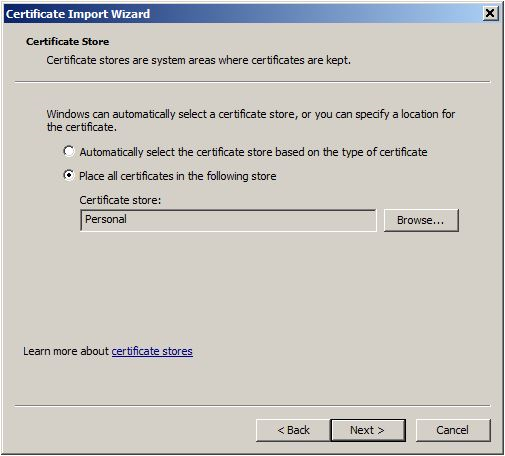This screenshot has width=505, height=456.
Task: Click the bold 'Certificate Store' heading
Action: tap(68, 42)
